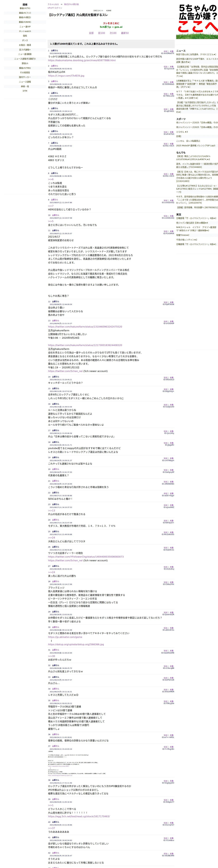This screenshot has width=218, height=868.
Task: Open とらせん ★3 sports thread
Action: click(182, 132)
